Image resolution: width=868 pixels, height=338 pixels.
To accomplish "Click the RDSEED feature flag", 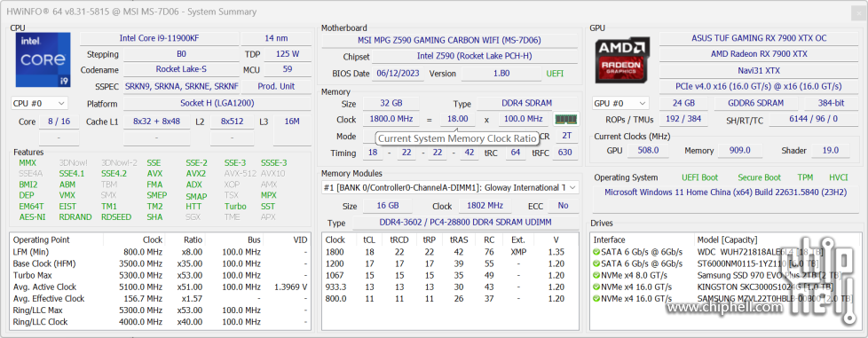I will click(116, 216).
